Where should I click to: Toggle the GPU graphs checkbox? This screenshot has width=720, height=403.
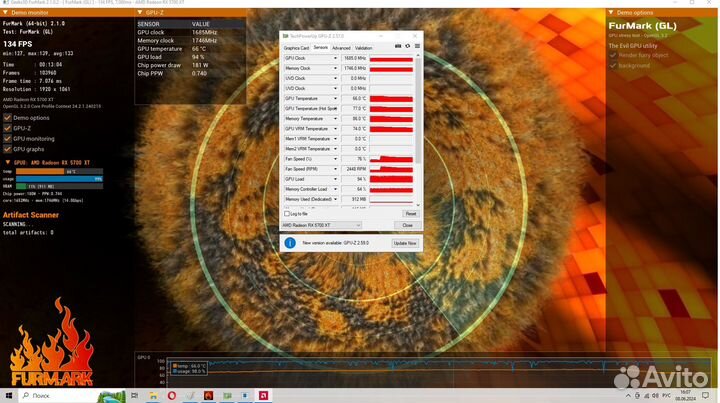coord(8,148)
